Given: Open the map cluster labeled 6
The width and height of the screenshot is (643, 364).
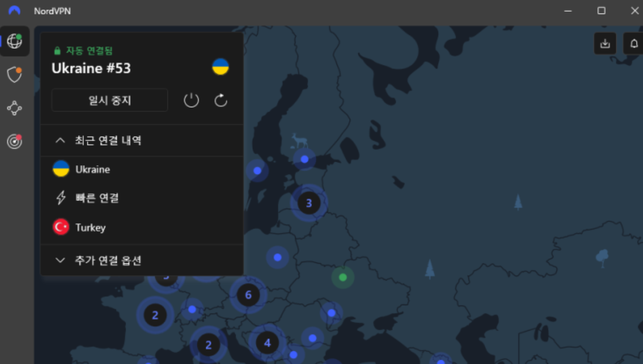Looking at the screenshot, I should (x=248, y=295).
